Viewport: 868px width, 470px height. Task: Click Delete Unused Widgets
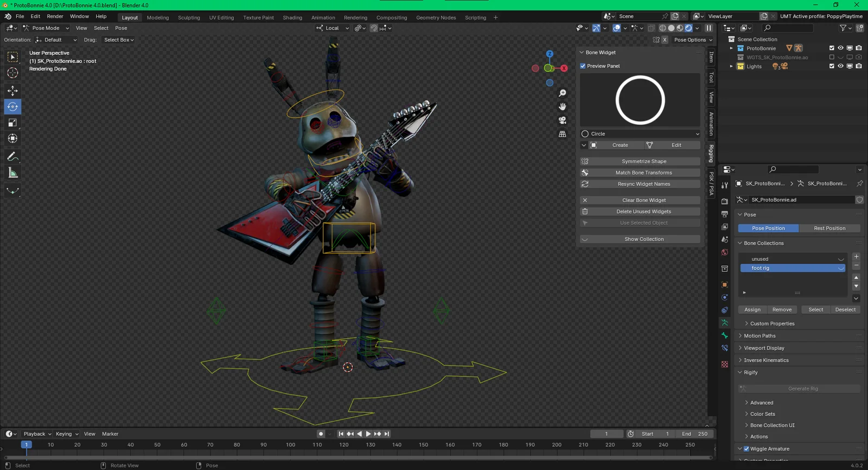640,212
